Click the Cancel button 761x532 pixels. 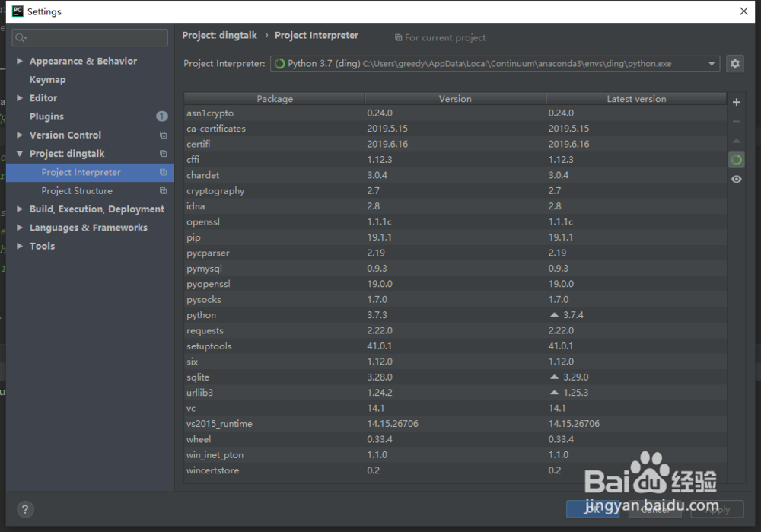click(654, 509)
